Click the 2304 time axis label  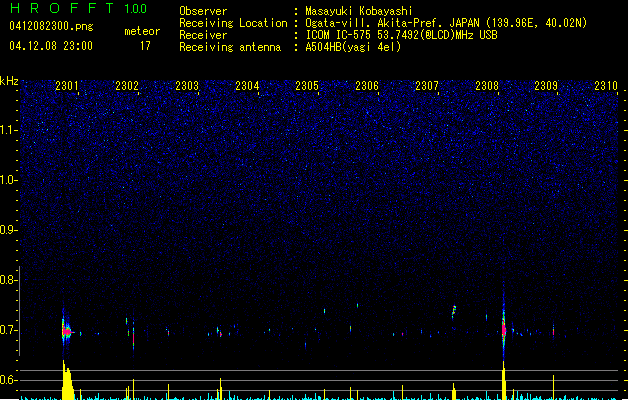247,86
